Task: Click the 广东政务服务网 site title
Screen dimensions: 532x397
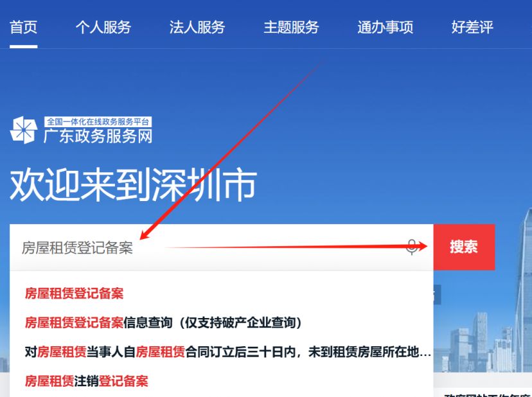Action: (98, 136)
